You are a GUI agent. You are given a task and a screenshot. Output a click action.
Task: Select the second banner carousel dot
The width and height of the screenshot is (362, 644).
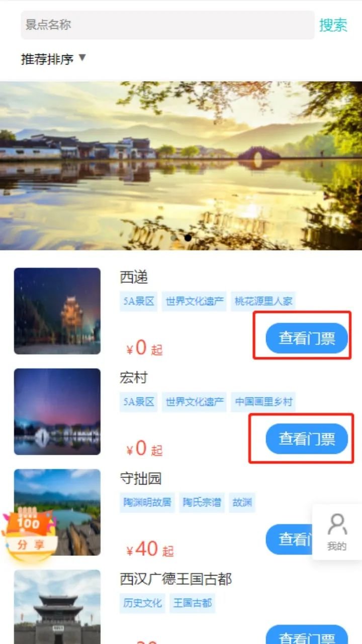(x=188, y=237)
